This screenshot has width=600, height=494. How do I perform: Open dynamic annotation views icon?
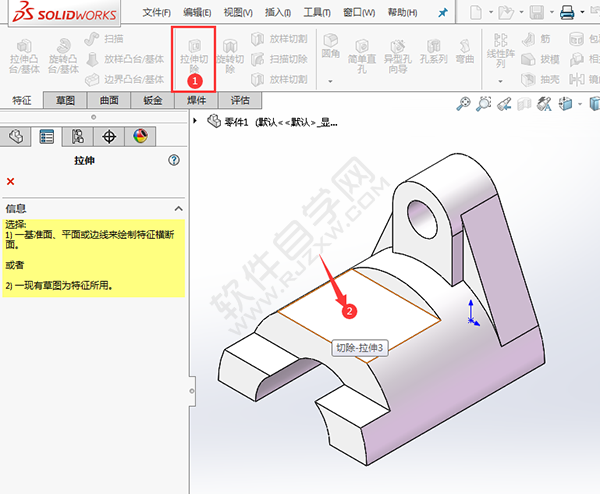point(544,104)
